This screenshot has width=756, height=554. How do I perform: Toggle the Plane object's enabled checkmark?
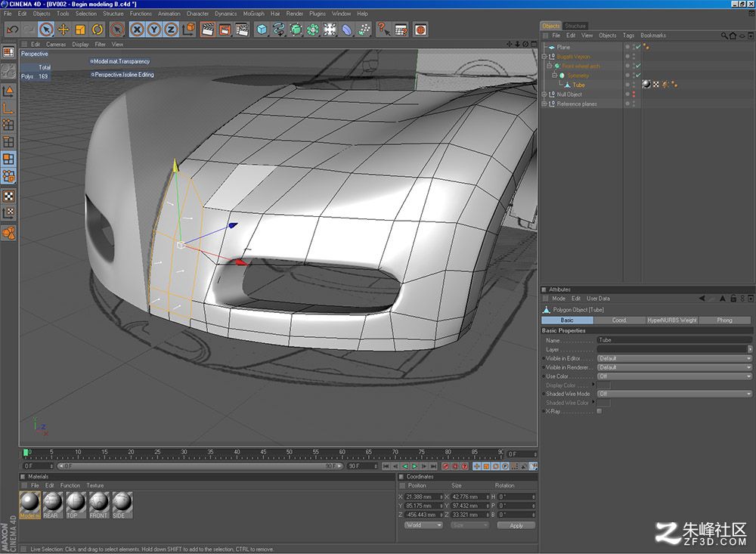[638, 47]
